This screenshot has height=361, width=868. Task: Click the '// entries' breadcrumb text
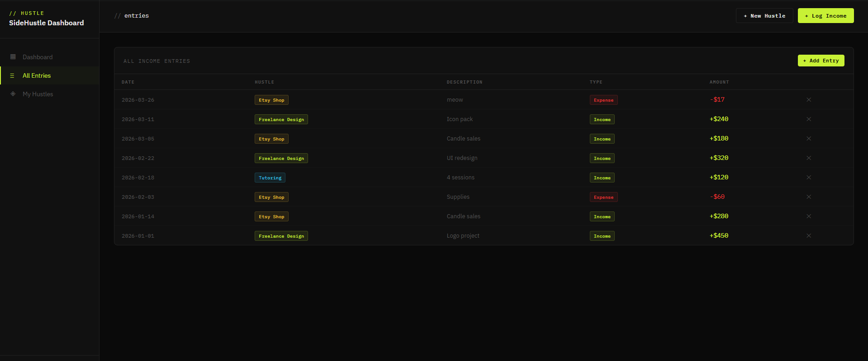[x=132, y=16]
